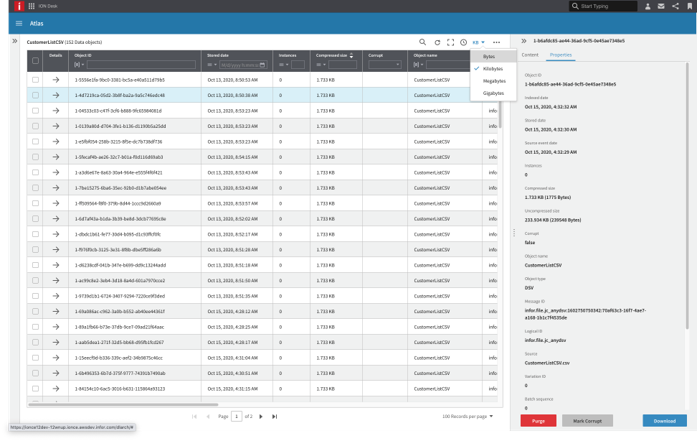
Task: Open the KB size unit dropdown
Action: (478, 43)
